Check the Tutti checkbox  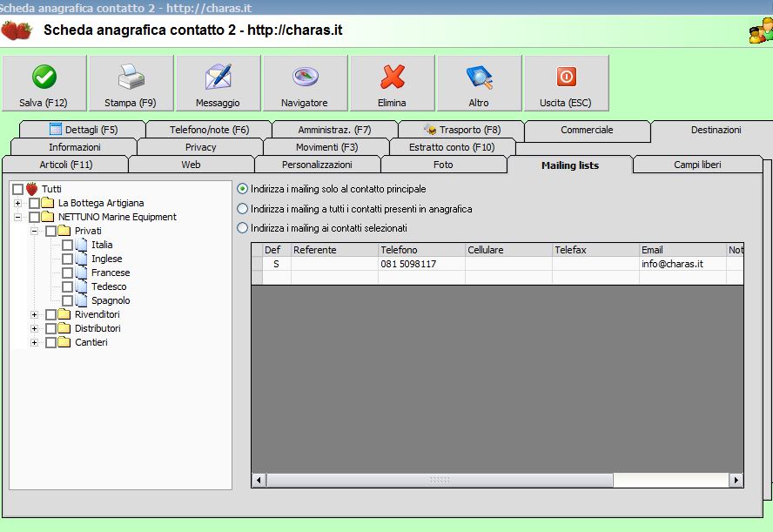(x=17, y=189)
